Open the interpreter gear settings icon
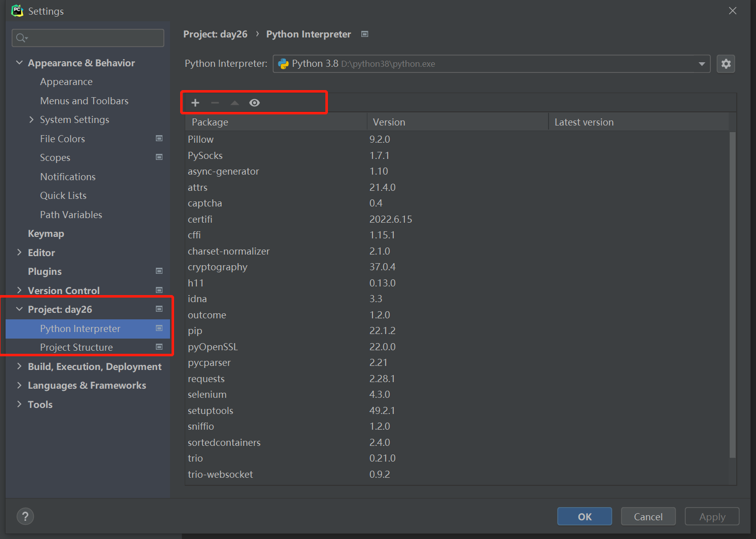This screenshot has width=756, height=539. pos(726,64)
